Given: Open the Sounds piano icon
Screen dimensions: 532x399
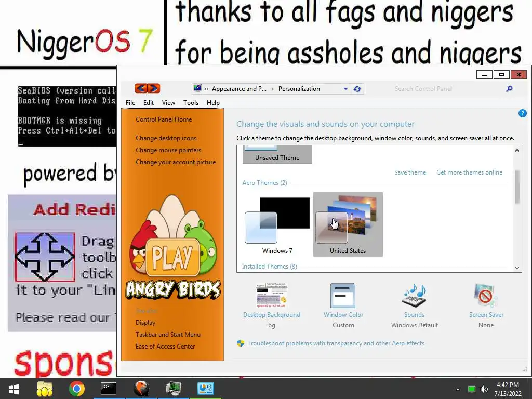Looking at the screenshot, I should coord(414,296).
